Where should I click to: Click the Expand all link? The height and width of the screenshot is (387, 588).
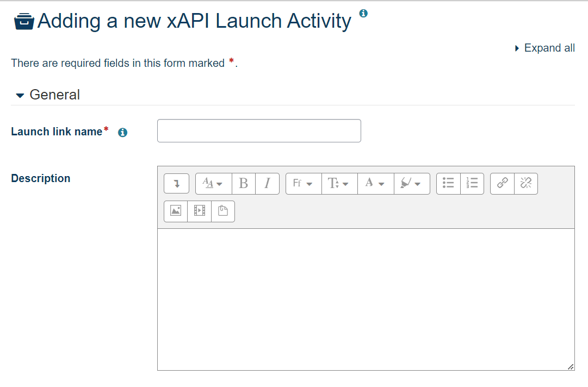(x=549, y=48)
